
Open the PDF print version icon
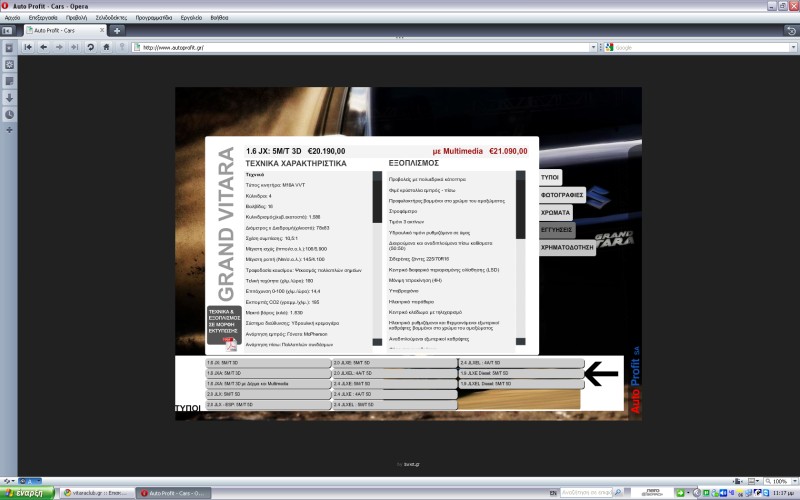coord(232,343)
